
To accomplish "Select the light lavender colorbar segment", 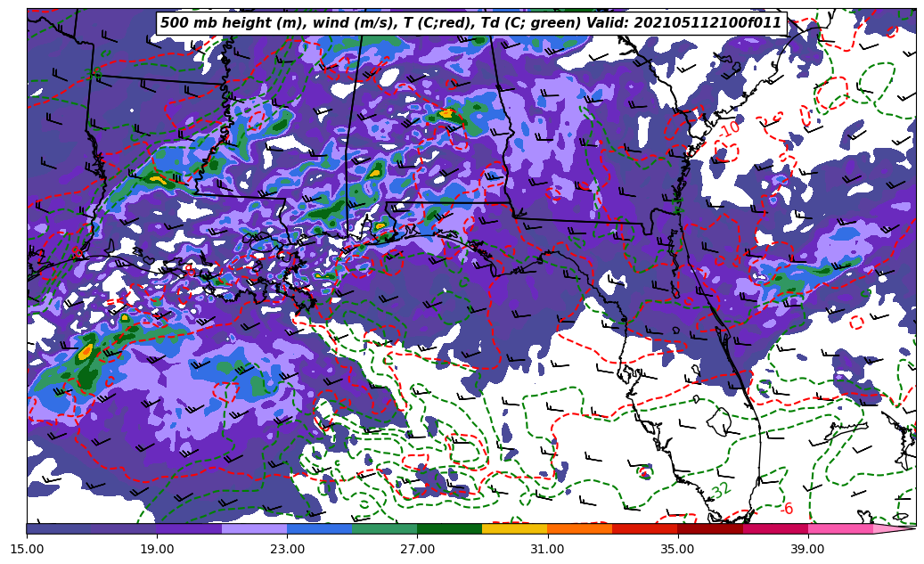I will 255,528.
